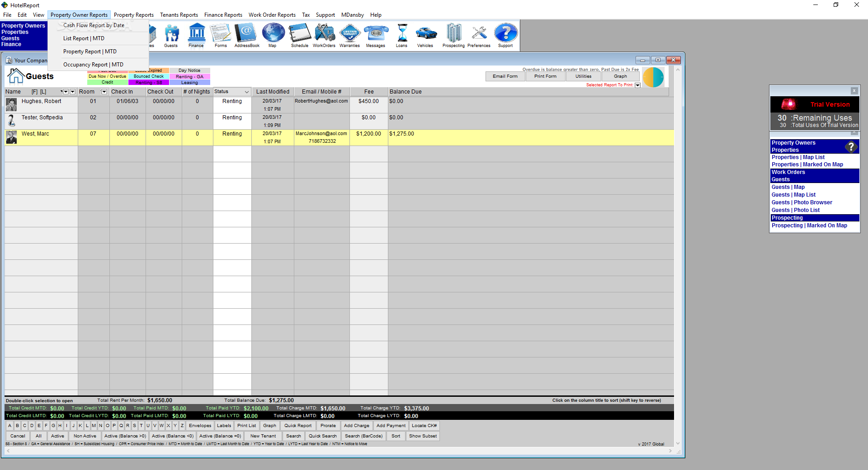Click the Quick Report button
This screenshot has width=868, height=470.
[x=298, y=426]
